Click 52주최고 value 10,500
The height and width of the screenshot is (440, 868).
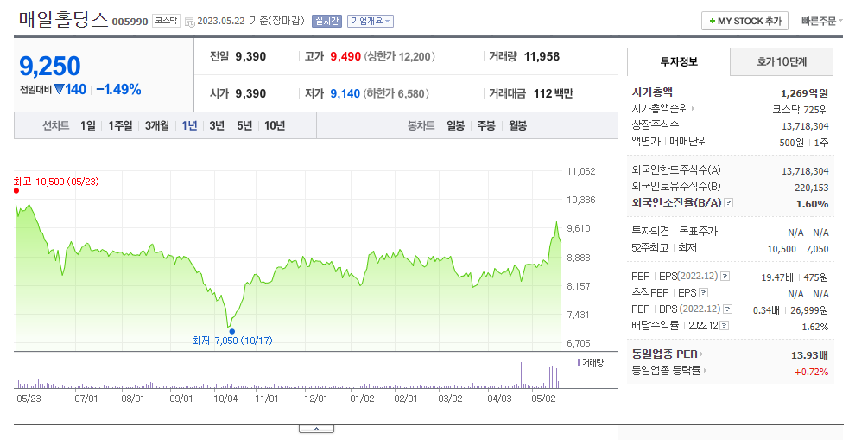coord(782,249)
